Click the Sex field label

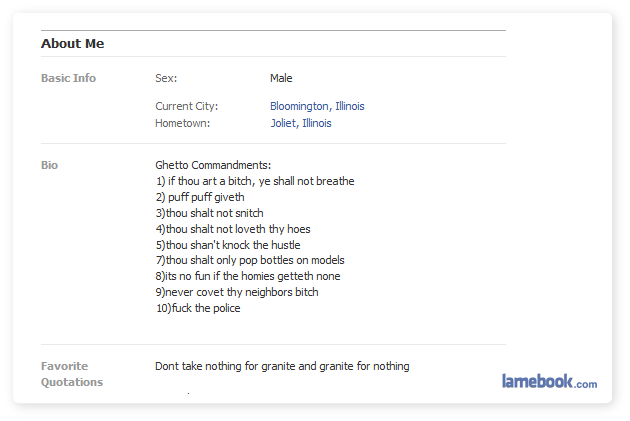(166, 78)
